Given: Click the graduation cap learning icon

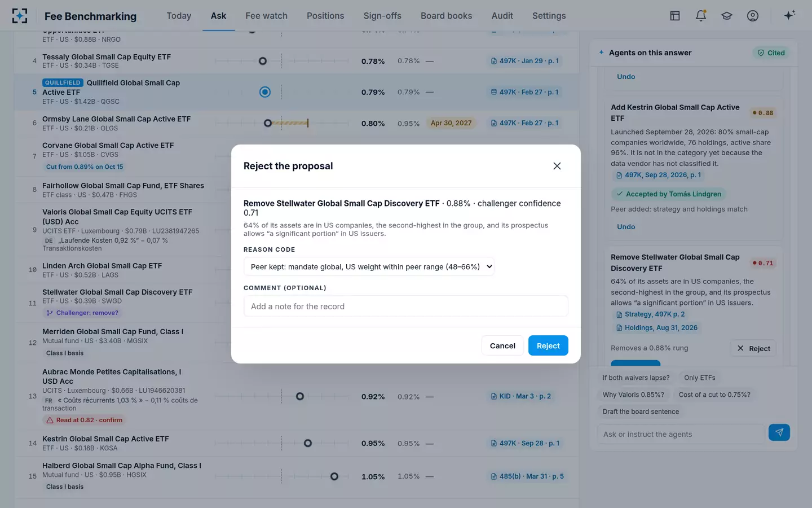Looking at the screenshot, I should click(x=727, y=16).
